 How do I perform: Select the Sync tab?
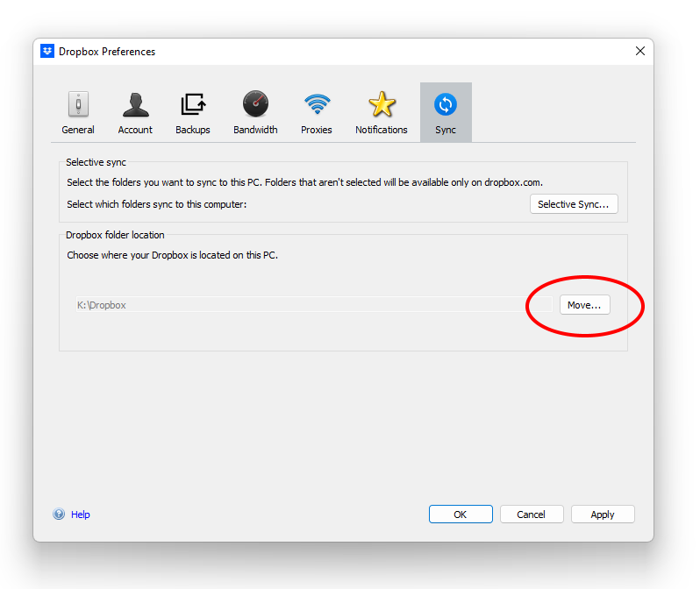pos(446,112)
